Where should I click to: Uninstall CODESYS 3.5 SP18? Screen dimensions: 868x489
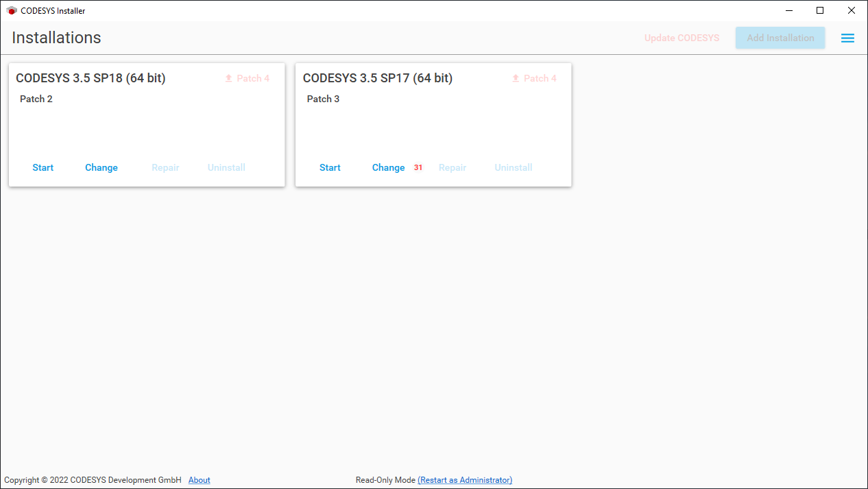(226, 167)
